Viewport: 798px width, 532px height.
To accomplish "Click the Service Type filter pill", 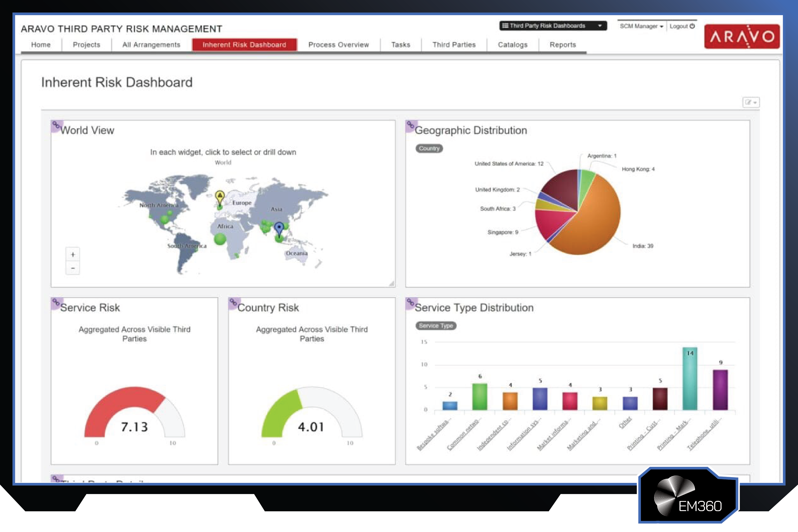I will pos(436,326).
